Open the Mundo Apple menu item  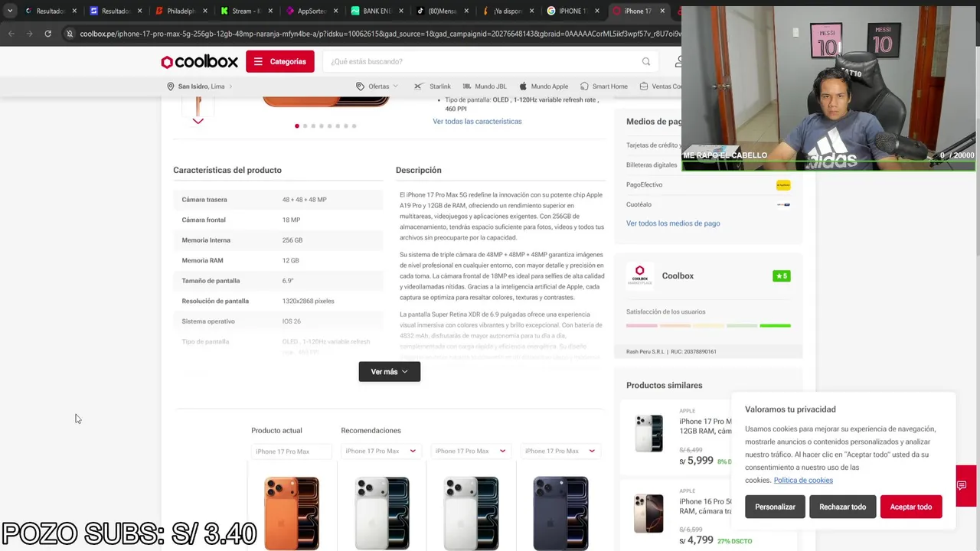point(544,86)
